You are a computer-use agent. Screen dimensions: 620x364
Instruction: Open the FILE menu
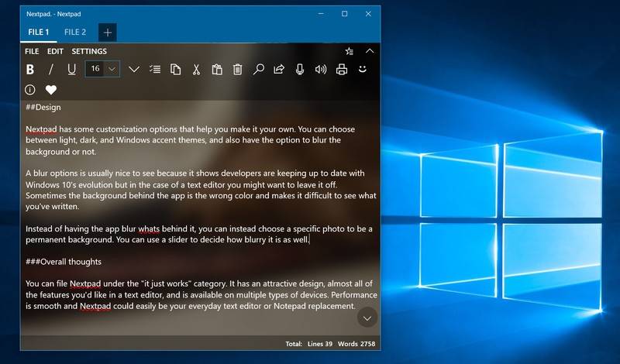(x=32, y=51)
